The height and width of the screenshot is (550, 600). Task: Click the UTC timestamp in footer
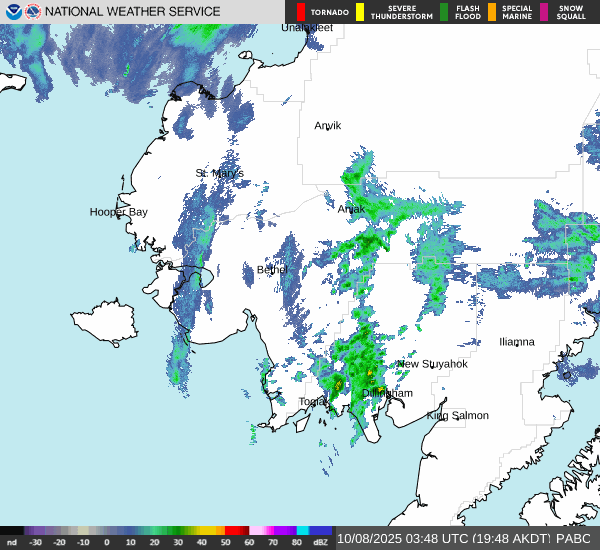click(x=396, y=539)
